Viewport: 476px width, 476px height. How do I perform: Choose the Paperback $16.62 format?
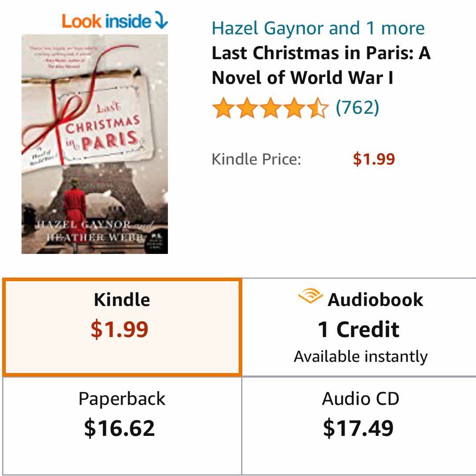[122, 426]
